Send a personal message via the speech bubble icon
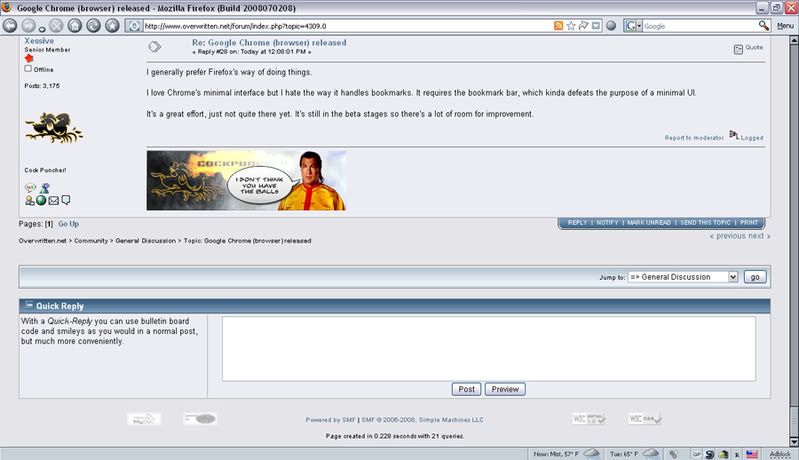The width and height of the screenshot is (799, 460). click(66, 200)
